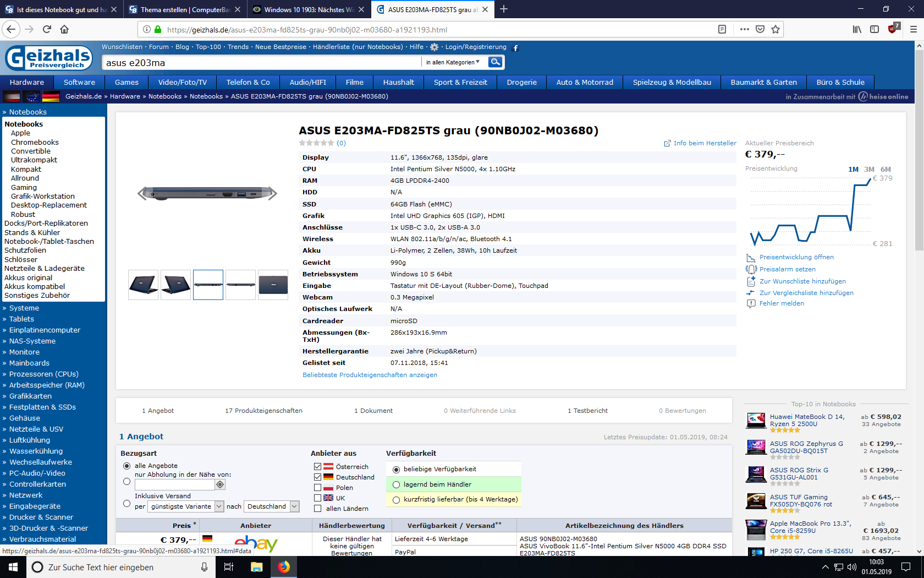The height and width of the screenshot is (578, 924).
Task: Check the Polen checkbox
Action: tap(317, 488)
